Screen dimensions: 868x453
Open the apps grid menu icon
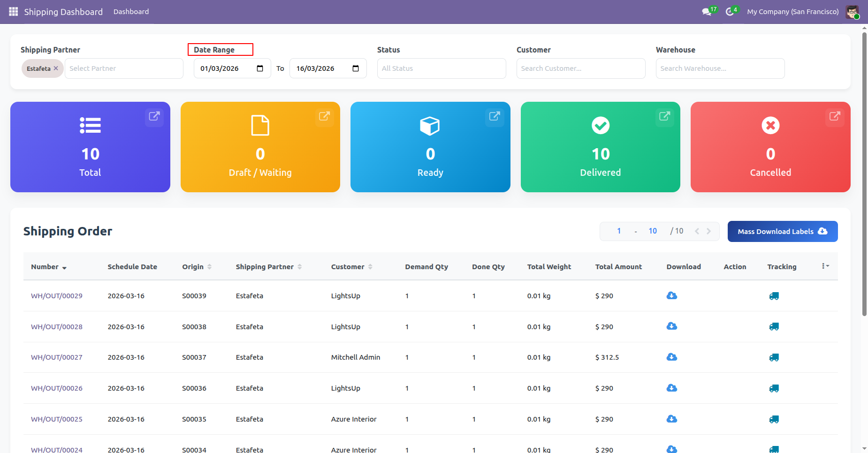(x=13, y=12)
